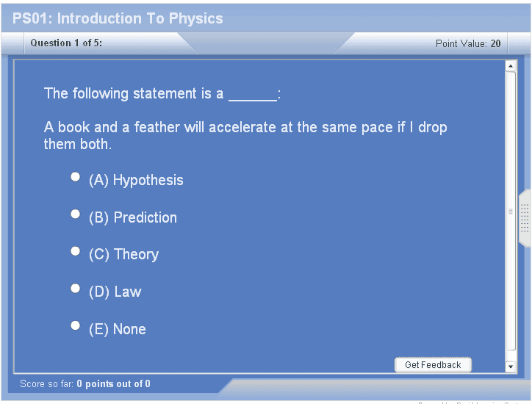The image size is (532, 404).
Task: Click the "Question 1 of 5" label
Action: tap(66, 43)
